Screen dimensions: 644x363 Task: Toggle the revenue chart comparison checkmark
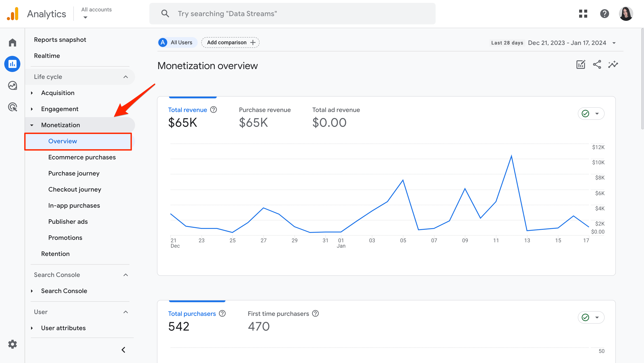(585, 114)
